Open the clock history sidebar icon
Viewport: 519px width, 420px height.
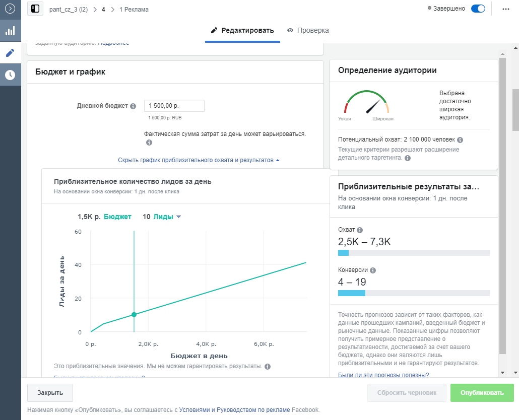pyautogui.click(x=10, y=75)
